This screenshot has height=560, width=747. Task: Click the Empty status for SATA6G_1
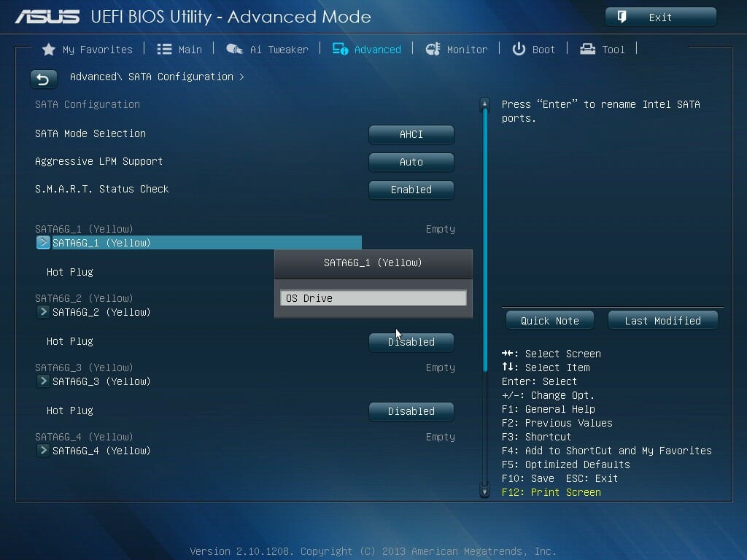(441, 230)
